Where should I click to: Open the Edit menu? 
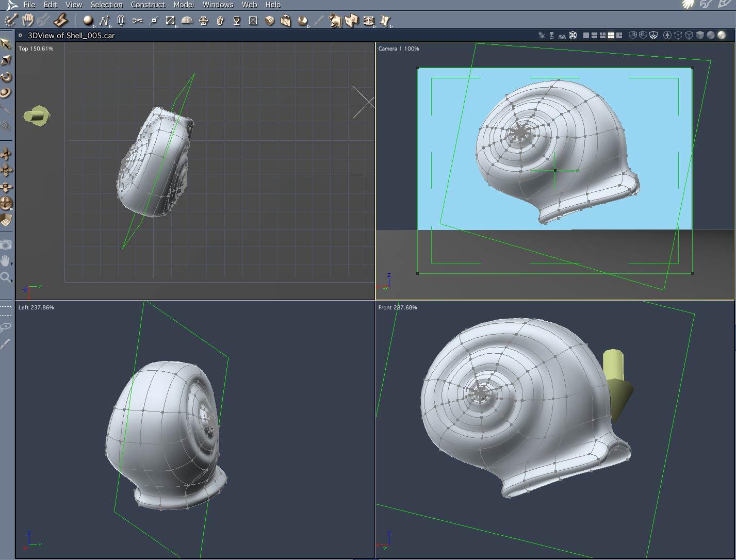51,5
